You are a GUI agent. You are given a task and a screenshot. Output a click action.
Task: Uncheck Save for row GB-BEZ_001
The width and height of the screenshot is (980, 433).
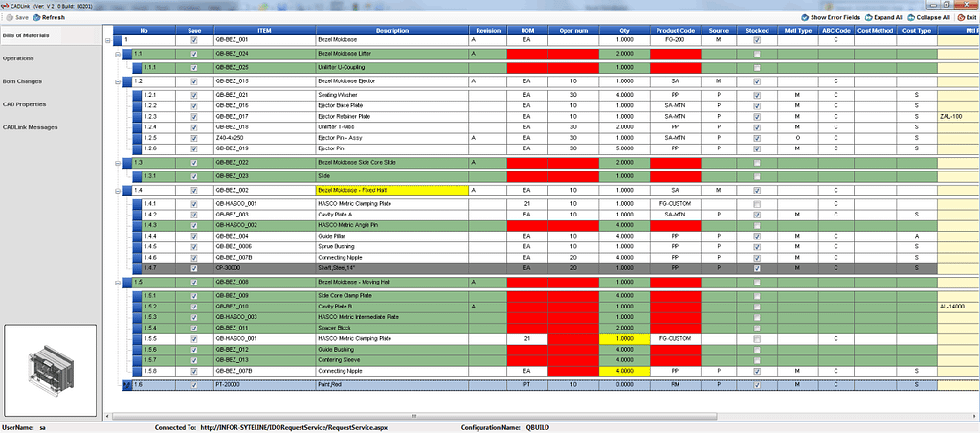click(x=194, y=40)
